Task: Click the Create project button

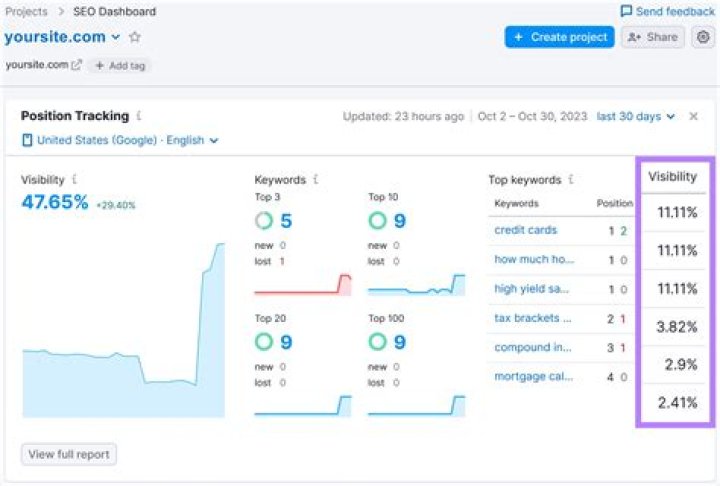Action: [559, 37]
